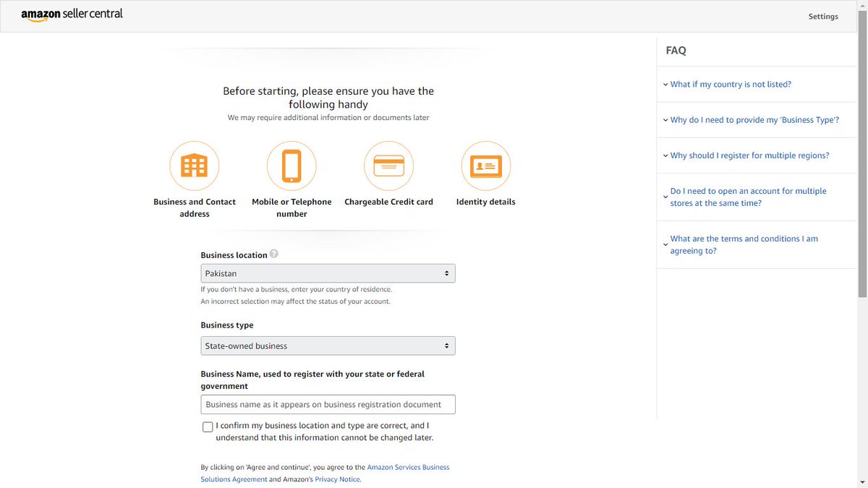Click the Chargeable Credit card icon
The height and width of the screenshot is (488, 868).
click(x=388, y=166)
